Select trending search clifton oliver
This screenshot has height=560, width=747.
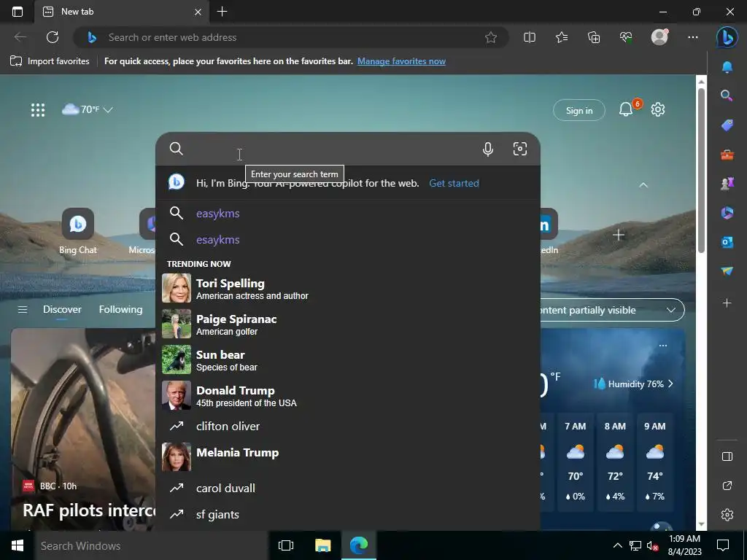click(348, 426)
